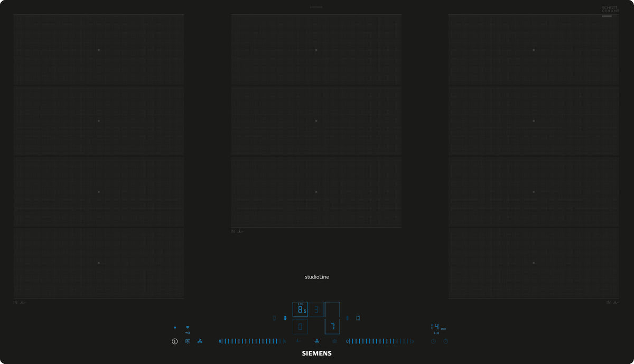
Task: Tap the hand-on-panel icon beside the fan
Action: 188,341
